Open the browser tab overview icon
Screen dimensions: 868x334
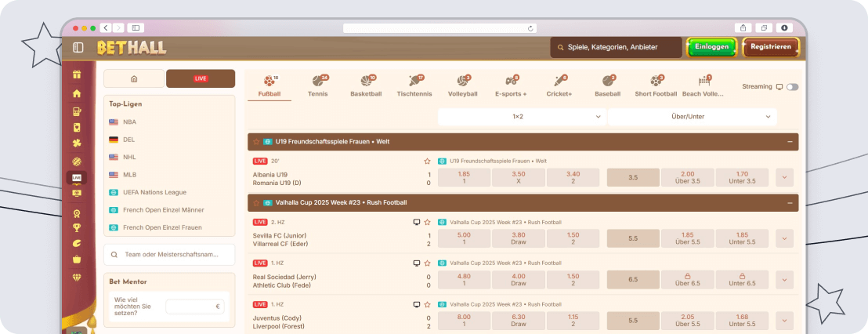coord(764,27)
